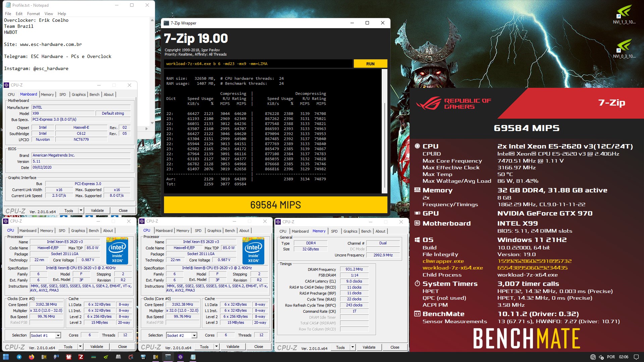Viewport: 644px width, 362px height.
Task: Click the yellow RUN button in 7-Zip Wrapper
Action: [370, 64]
